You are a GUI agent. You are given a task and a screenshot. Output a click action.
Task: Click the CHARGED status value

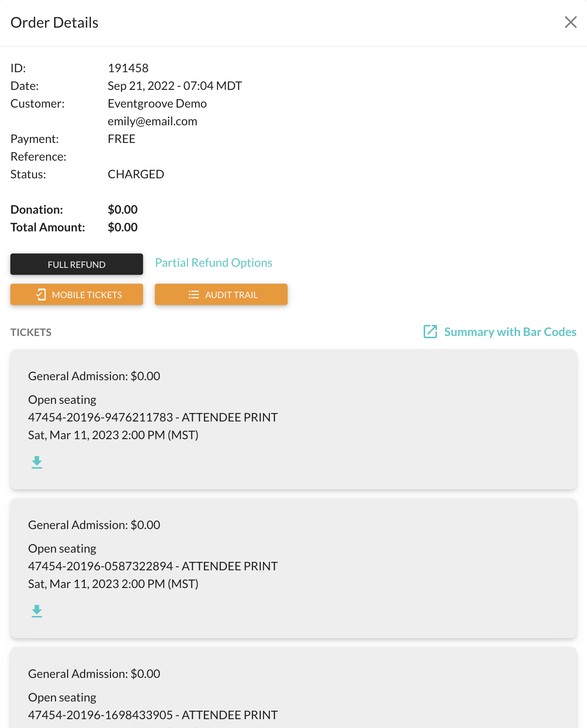coord(136,174)
